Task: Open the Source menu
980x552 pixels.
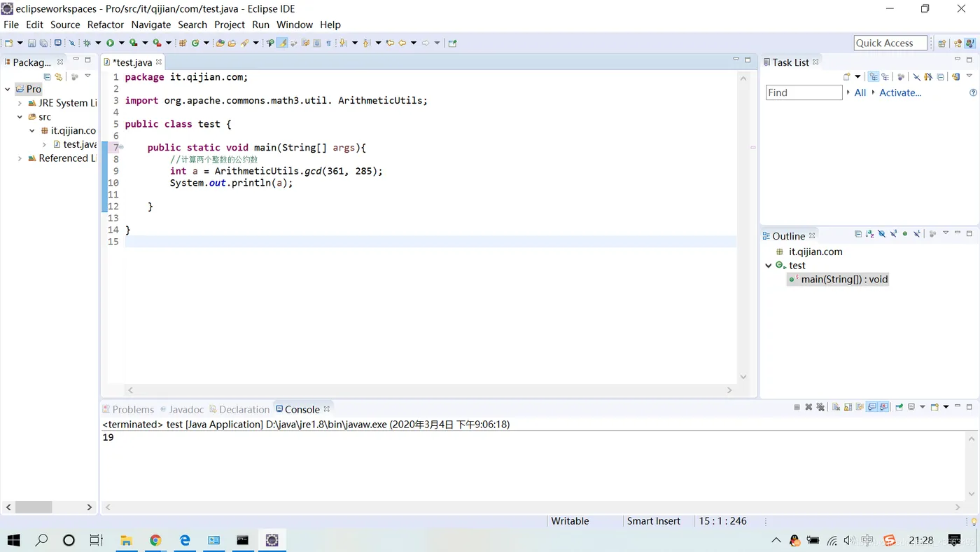Action: 65,25
